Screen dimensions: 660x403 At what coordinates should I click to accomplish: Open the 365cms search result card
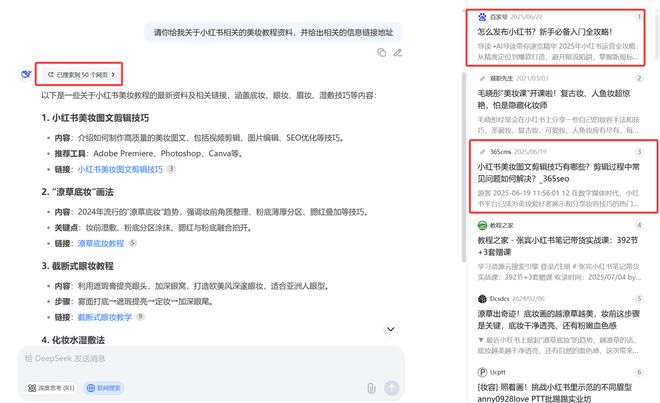563,176
